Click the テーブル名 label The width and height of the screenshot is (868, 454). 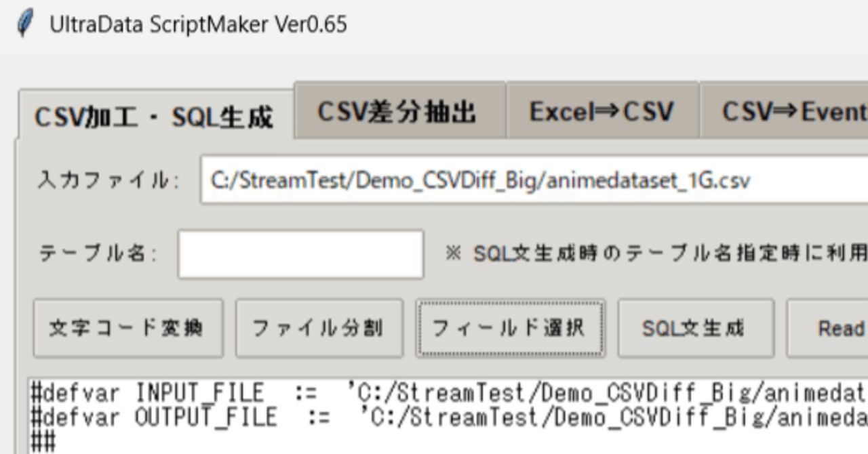coord(97,254)
